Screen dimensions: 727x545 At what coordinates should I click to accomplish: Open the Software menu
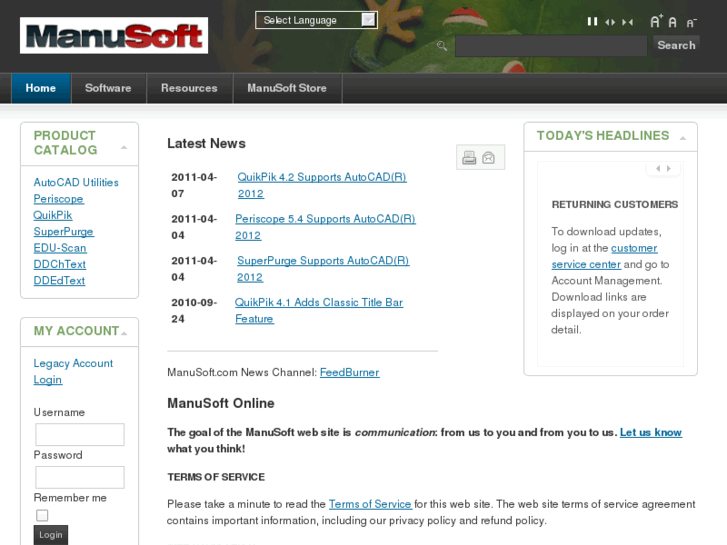pos(108,88)
